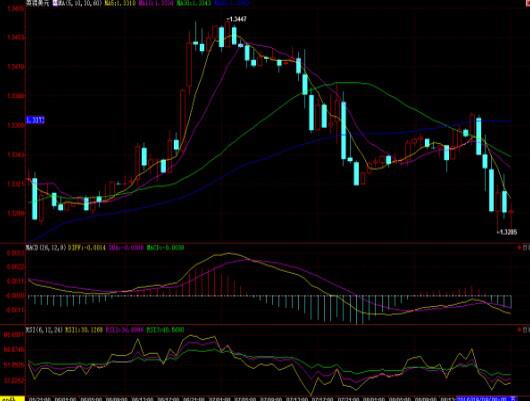Image resolution: width=530 pixels, height=401 pixels.
Task: Click the 1.3447 high price marker
Action: pyautogui.click(x=236, y=19)
